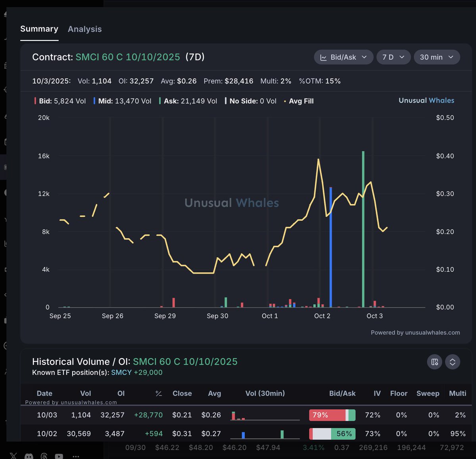Click the Vol (30min) column header
This screenshot has width=476, height=459.
265,393
